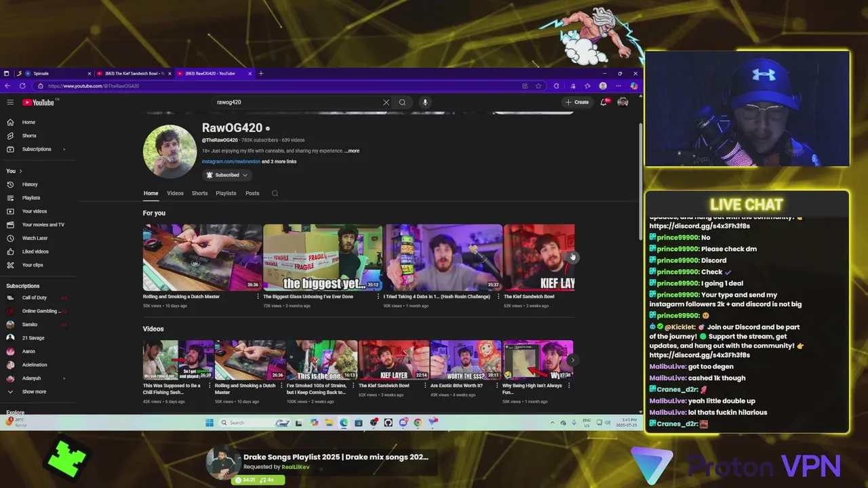Show next For you videos

(x=572, y=257)
